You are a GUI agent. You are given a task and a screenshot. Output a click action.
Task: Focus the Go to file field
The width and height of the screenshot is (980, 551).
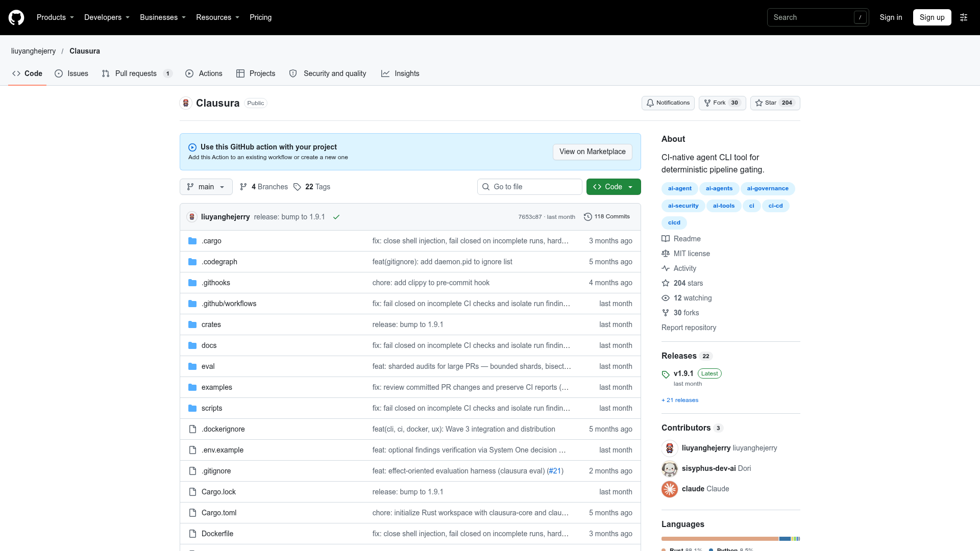(x=530, y=187)
